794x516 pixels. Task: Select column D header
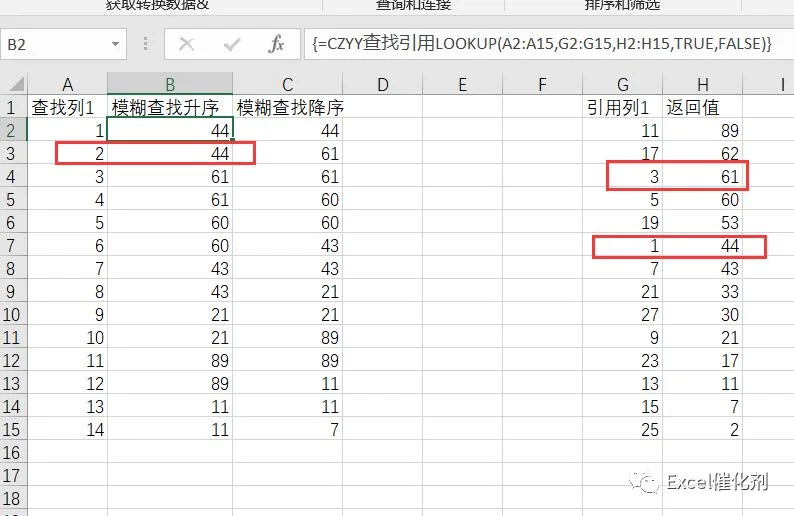click(x=383, y=84)
